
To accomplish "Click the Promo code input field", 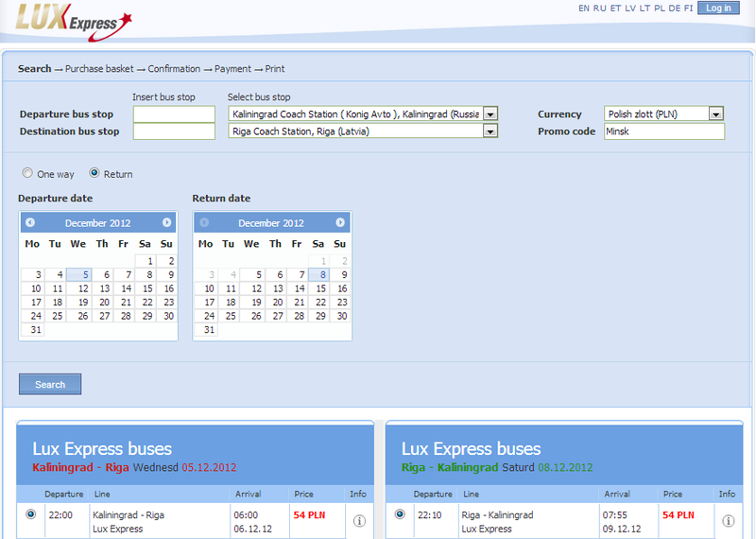I will pyautogui.click(x=664, y=131).
